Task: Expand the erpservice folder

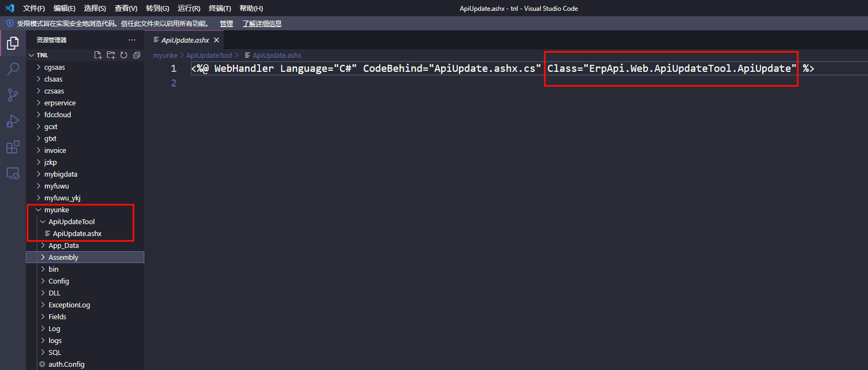Action: click(59, 103)
